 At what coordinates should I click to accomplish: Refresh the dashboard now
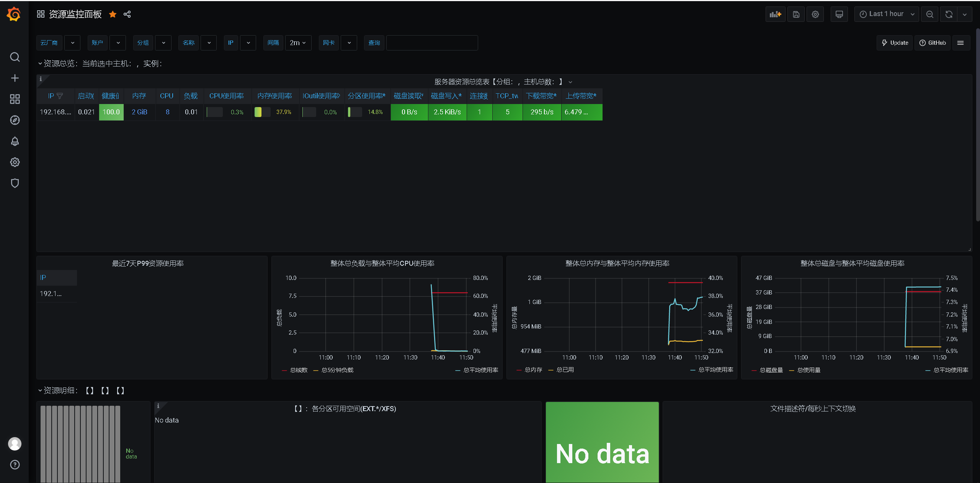tap(949, 14)
